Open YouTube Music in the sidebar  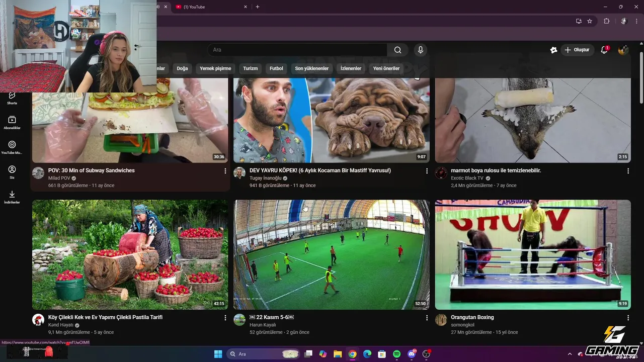[12, 147]
